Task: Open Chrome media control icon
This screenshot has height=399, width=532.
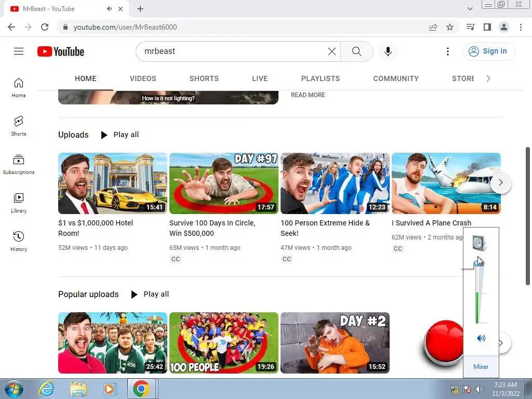Action: pyautogui.click(x=471, y=27)
